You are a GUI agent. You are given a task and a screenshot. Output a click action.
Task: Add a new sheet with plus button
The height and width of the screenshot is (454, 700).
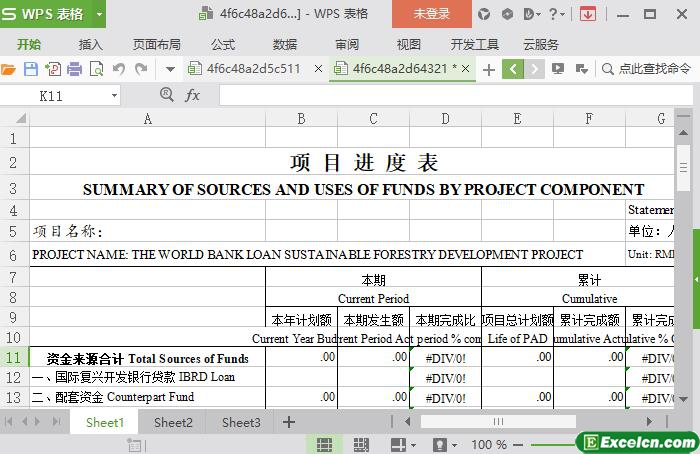(x=289, y=422)
